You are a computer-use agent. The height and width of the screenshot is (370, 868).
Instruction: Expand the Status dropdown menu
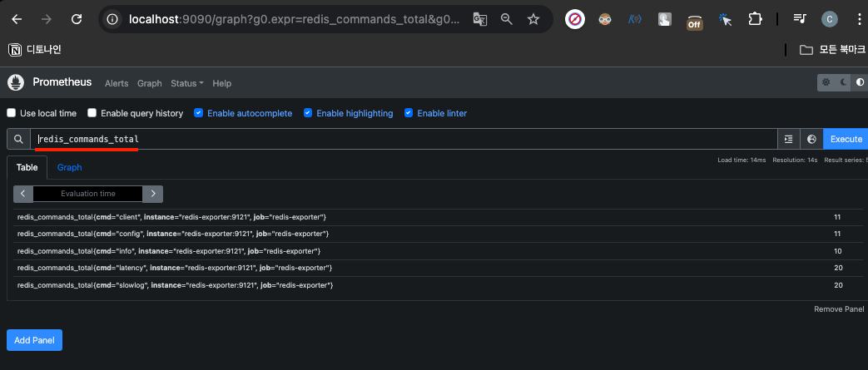tap(187, 83)
